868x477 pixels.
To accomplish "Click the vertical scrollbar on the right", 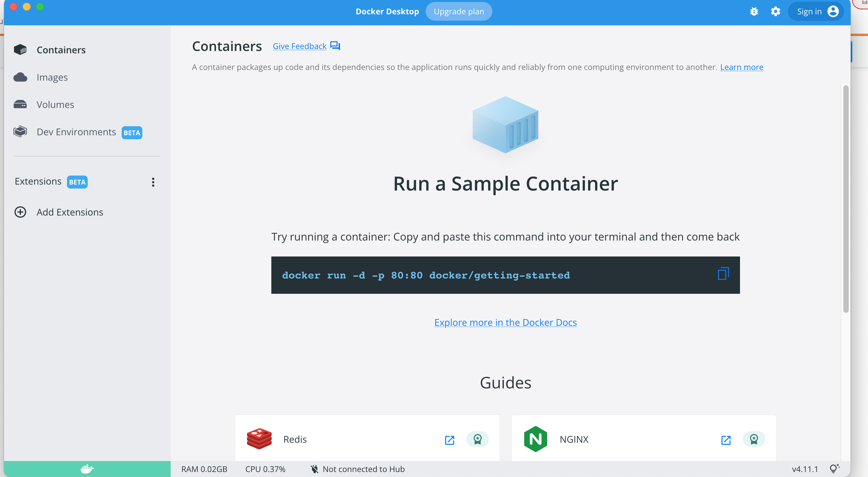I will (845, 199).
